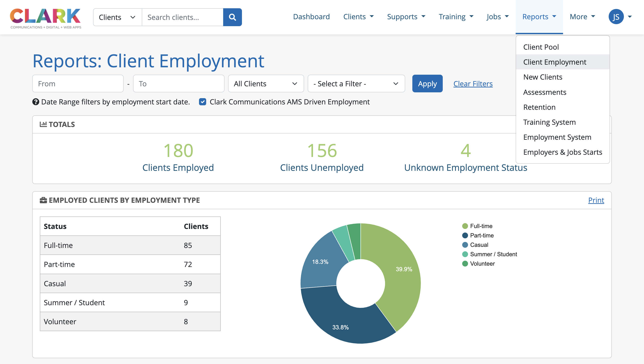Uncheck Clark Communications AMS Driven Employment checkbox
The image size is (644, 364).
click(203, 102)
